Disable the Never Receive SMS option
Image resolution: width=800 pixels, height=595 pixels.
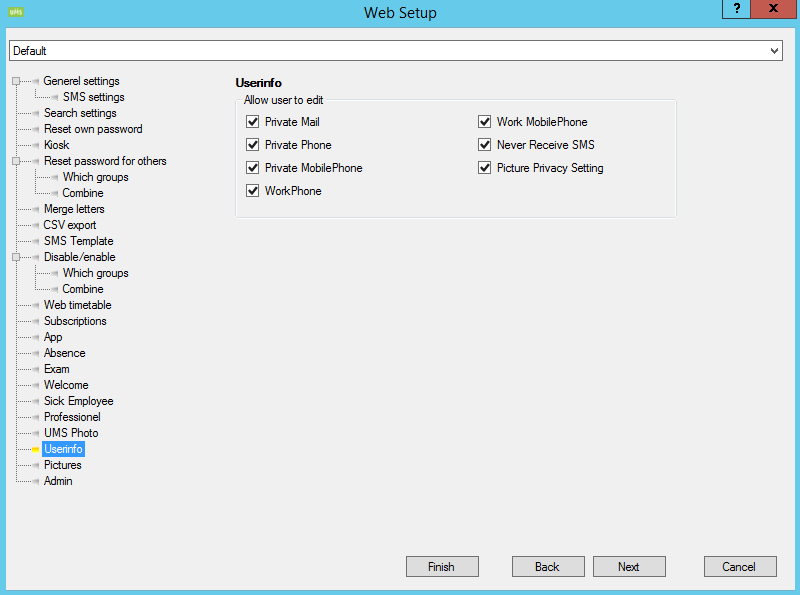pyautogui.click(x=485, y=145)
